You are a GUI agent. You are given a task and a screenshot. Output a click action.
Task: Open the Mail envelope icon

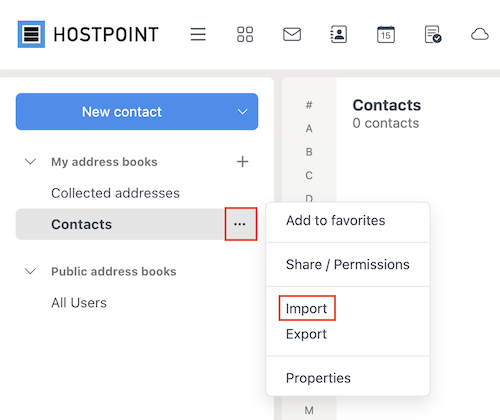tap(292, 34)
